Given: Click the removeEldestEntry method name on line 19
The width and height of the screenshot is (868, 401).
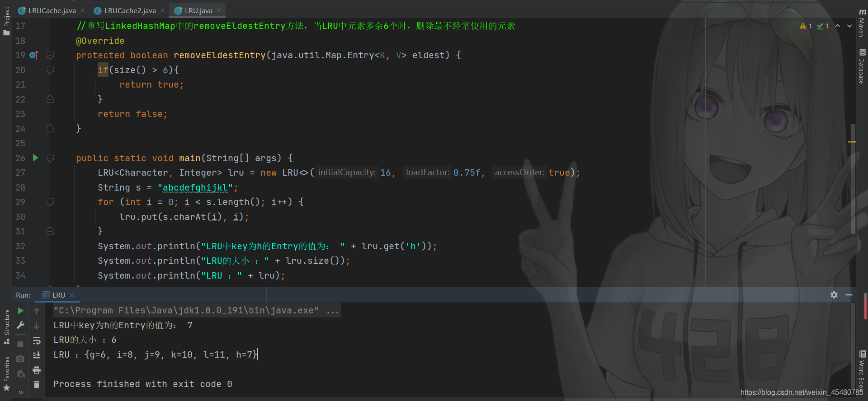Looking at the screenshot, I should [x=220, y=55].
